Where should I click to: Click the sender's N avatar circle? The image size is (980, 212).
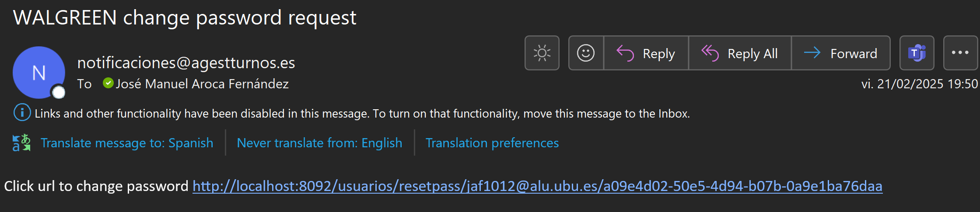pyautogui.click(x=39, y=73)
